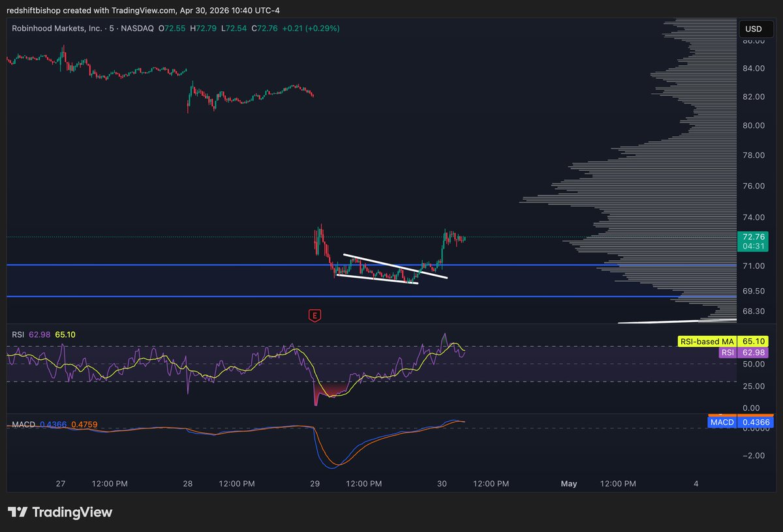Click the RSI value 65.10 in legend

(65, 334)
